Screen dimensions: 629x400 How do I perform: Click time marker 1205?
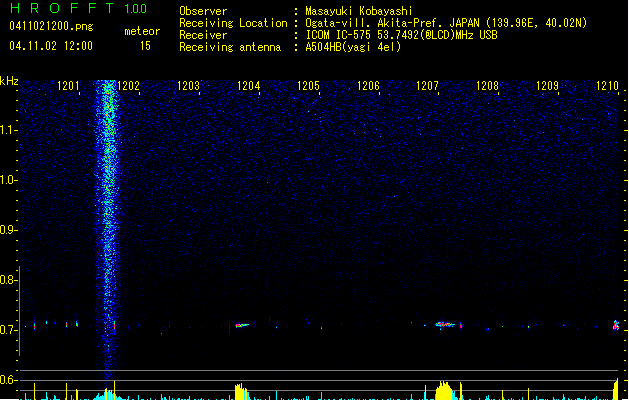[x=308, y=85]
